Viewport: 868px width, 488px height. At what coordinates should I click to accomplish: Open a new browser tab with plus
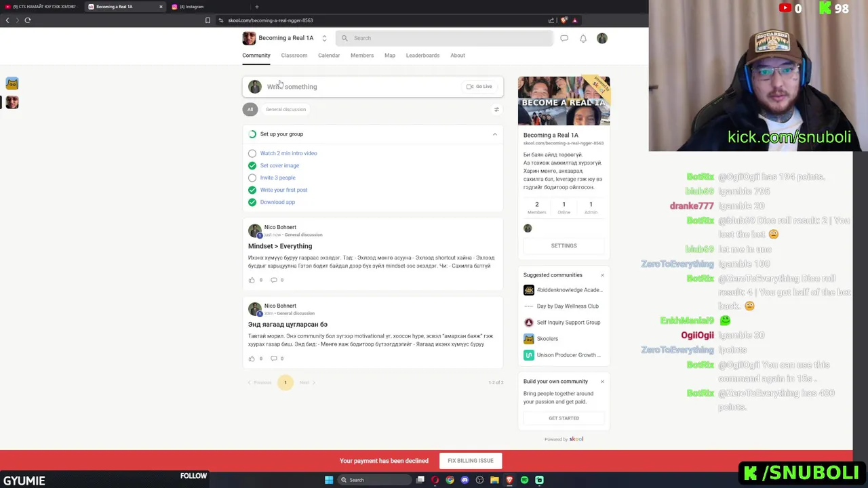tap(257, 7)
